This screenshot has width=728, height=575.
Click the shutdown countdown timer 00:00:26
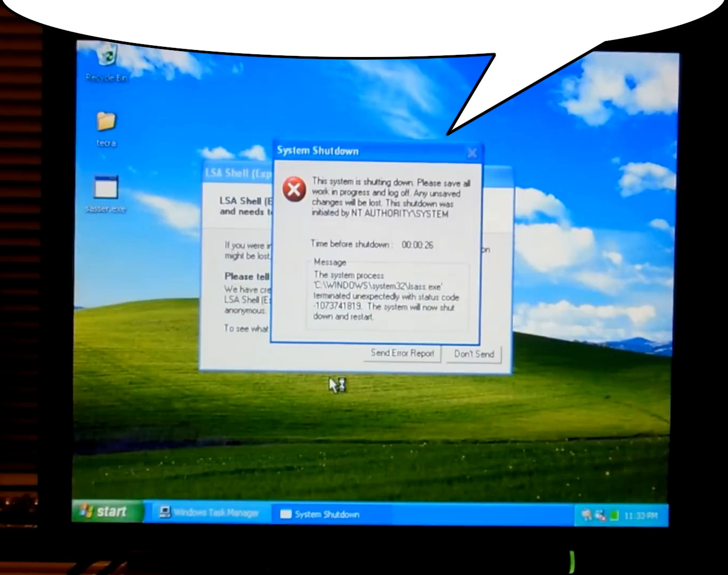[417, 245]
